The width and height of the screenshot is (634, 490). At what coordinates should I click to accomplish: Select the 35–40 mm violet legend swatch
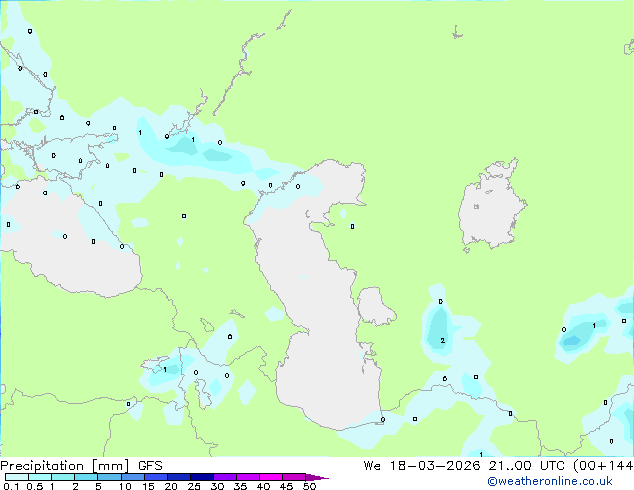[248, 477]
